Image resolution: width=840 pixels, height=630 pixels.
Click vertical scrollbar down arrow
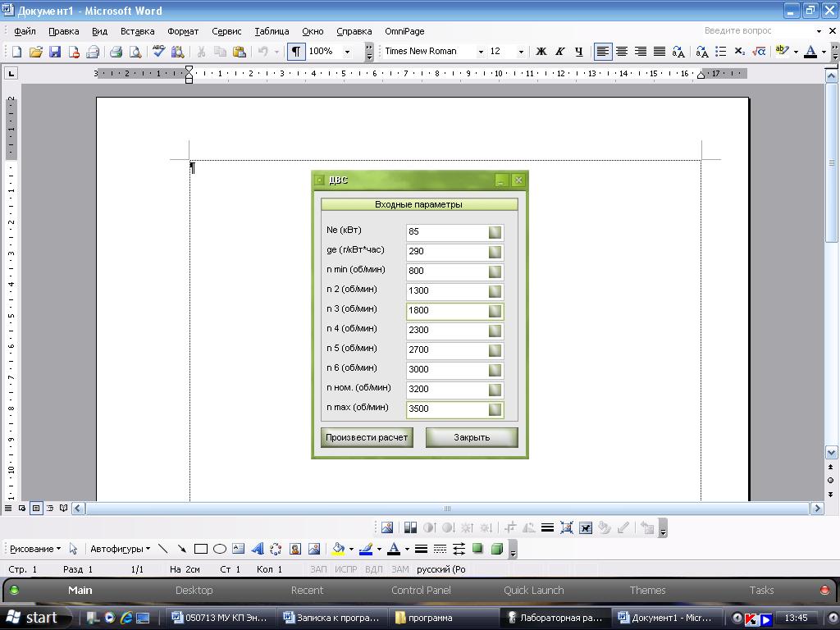[x=831, y=453]
